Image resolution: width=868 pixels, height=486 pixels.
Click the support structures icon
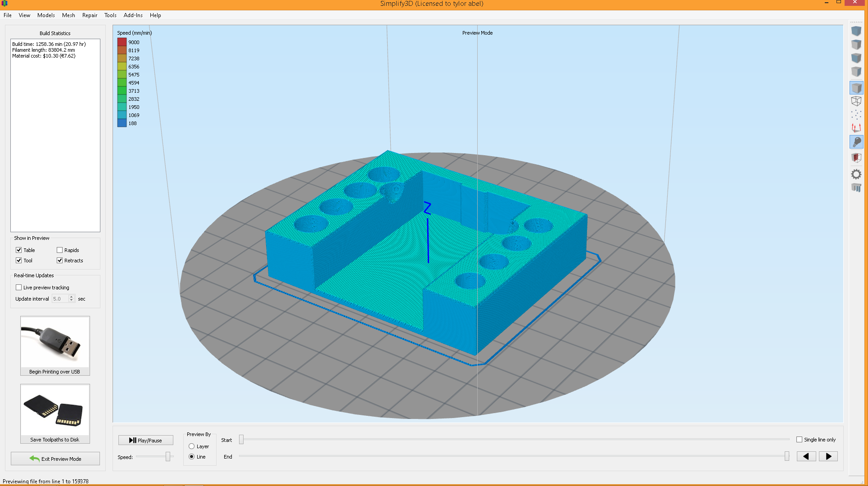coord(856,188)
